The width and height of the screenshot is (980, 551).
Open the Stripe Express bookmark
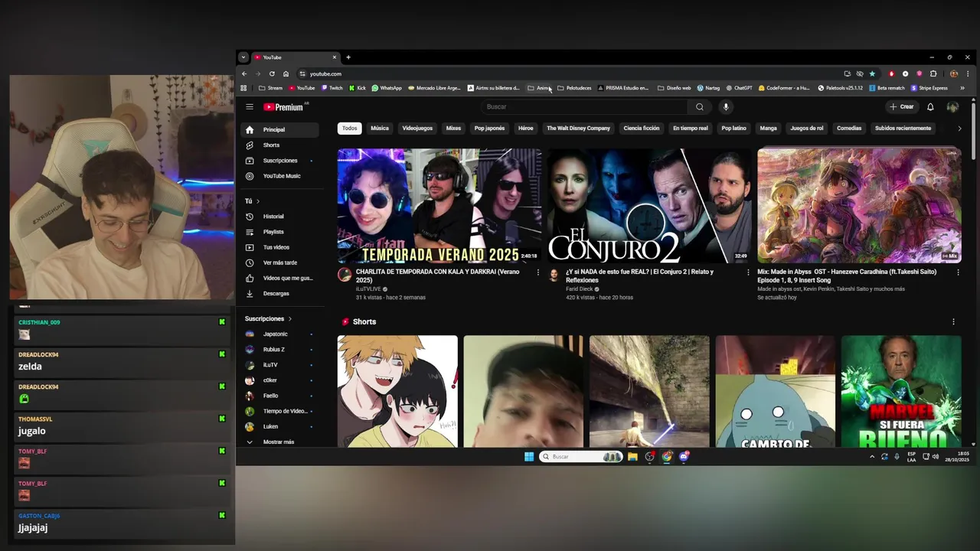pyautogui.click(x=929, y=88)
